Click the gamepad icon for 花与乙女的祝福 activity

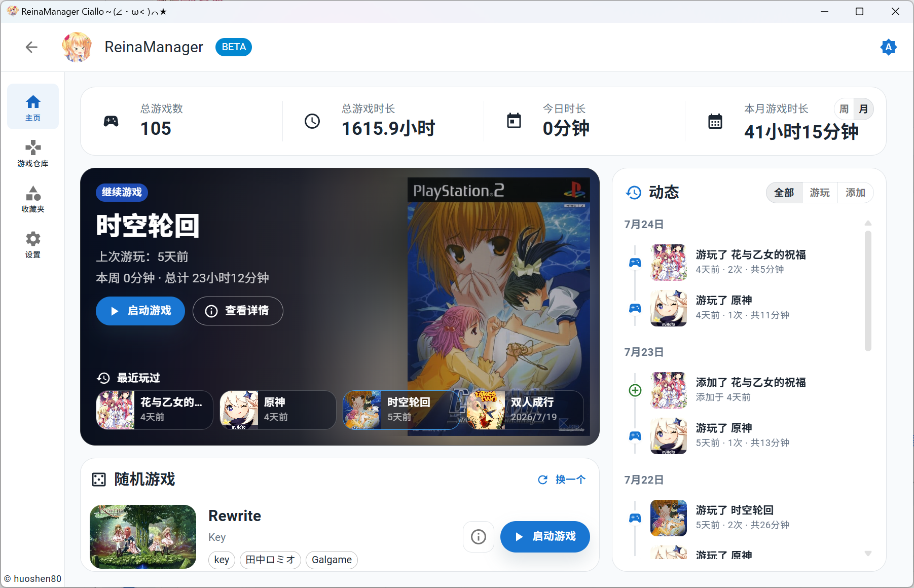point(635,263)
